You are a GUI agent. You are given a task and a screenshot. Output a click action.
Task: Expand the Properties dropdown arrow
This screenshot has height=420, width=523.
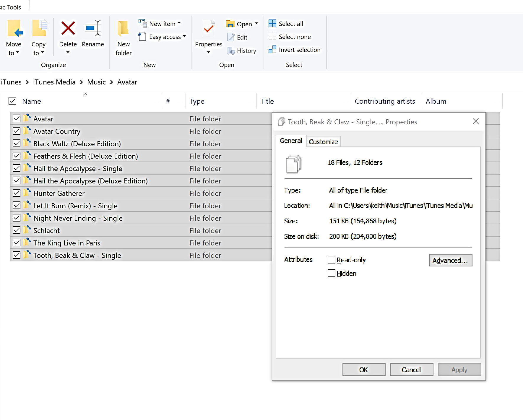(x=209, y=52)
